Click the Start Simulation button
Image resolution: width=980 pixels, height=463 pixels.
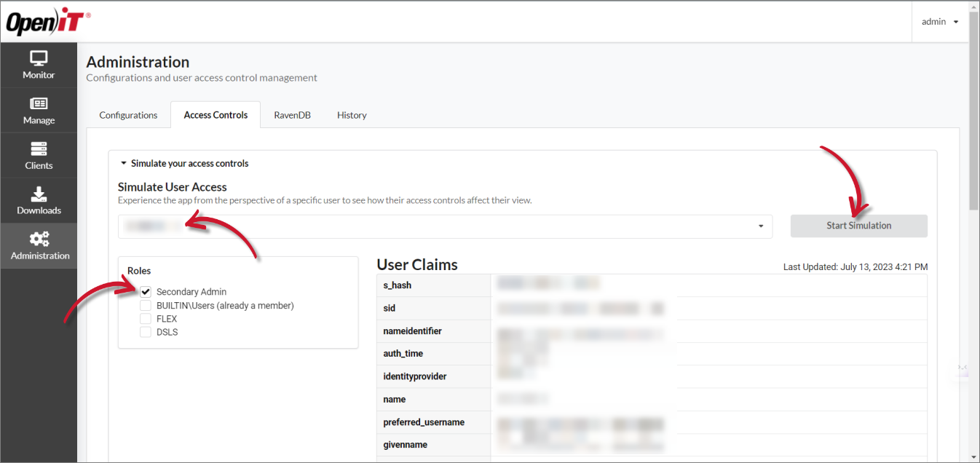click(x=858, y=226)
